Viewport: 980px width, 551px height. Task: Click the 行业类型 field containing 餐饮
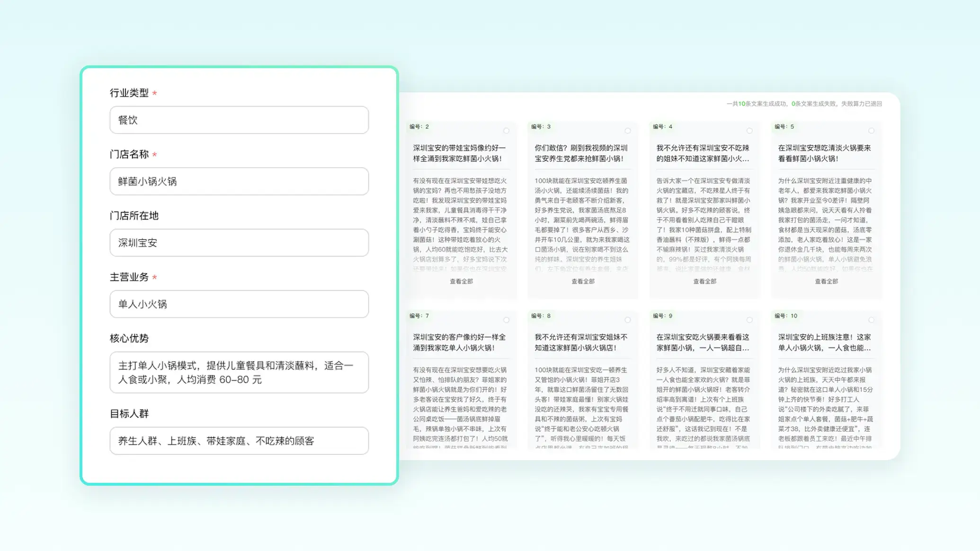[x=239, y=120]
